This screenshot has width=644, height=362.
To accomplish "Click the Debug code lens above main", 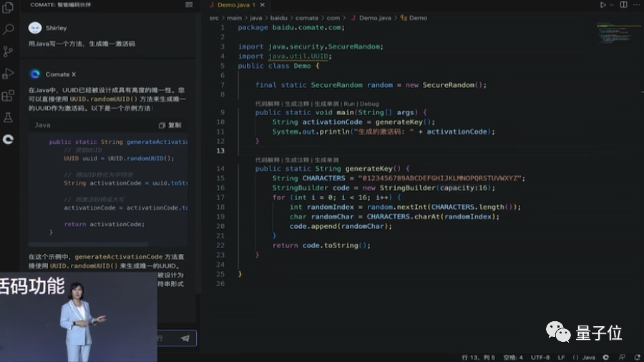I will [370, 104].
